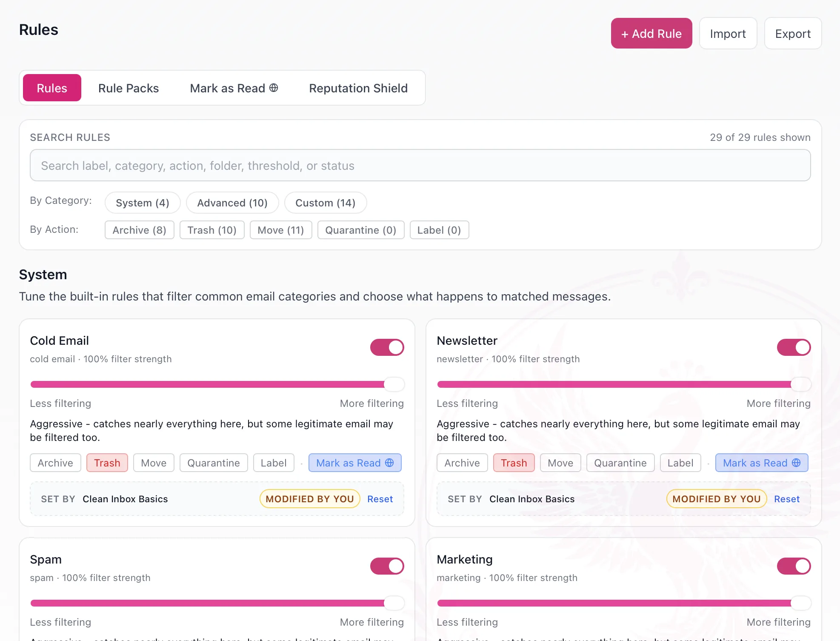Click MODIFIED BY YOU badge on Cold Email
The height and width of the screenshot is (641, 840).
coord(310,499)
